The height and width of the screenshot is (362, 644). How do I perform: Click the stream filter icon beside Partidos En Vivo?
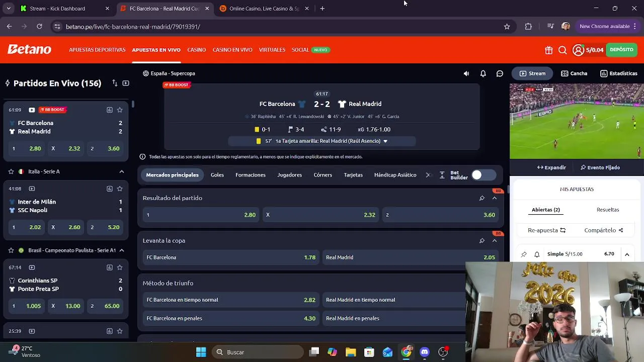tap(126, 83)
